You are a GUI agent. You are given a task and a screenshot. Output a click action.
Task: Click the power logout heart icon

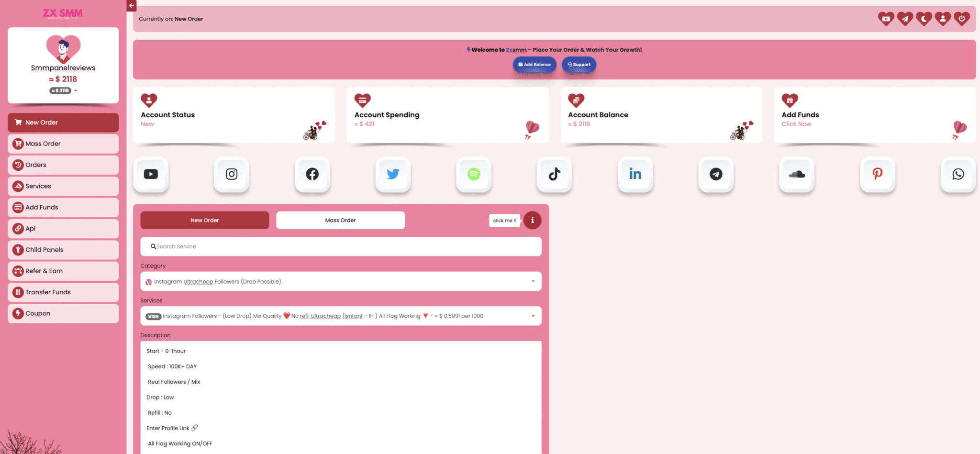(x=961, y=19)
